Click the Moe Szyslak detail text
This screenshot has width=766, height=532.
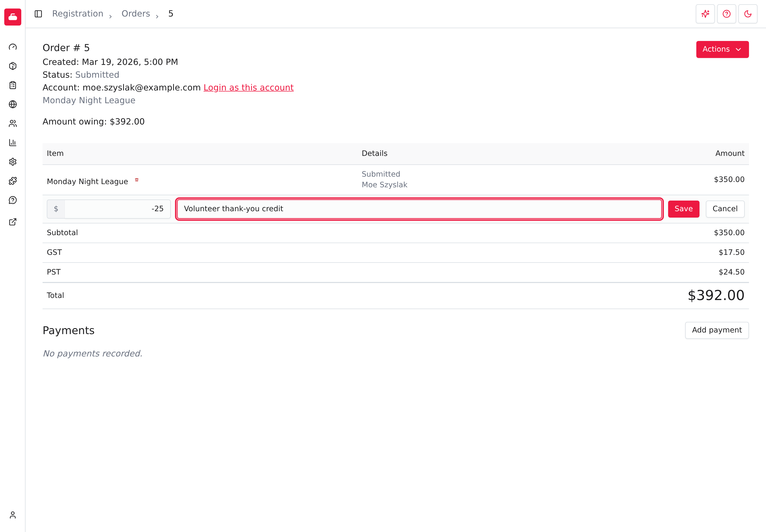(384, 185)
